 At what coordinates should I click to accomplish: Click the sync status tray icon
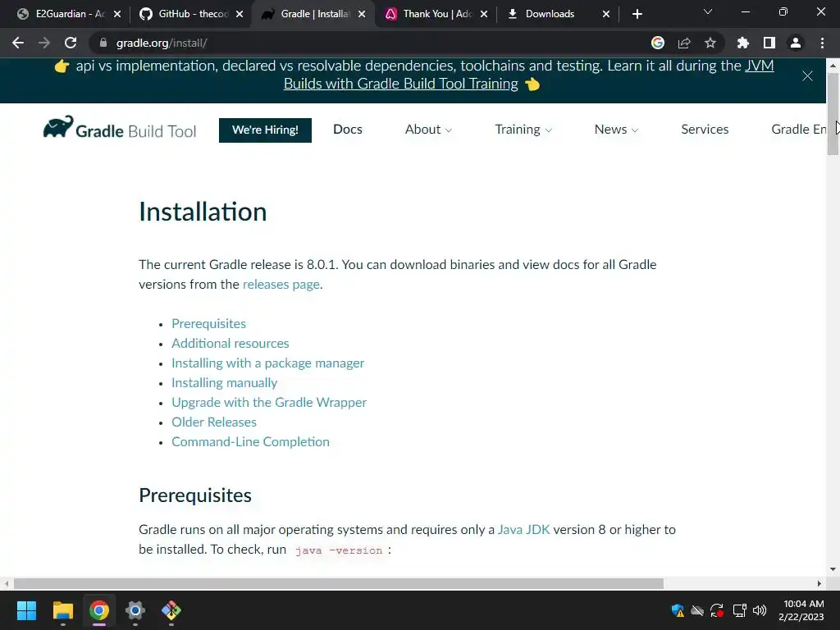[x=717, y=610]
